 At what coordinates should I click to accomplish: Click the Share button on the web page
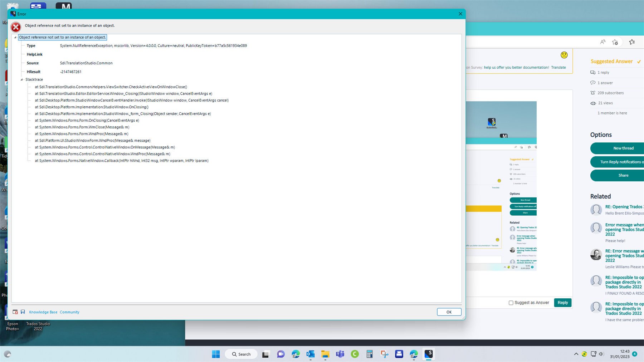click(x=617, y=175)
